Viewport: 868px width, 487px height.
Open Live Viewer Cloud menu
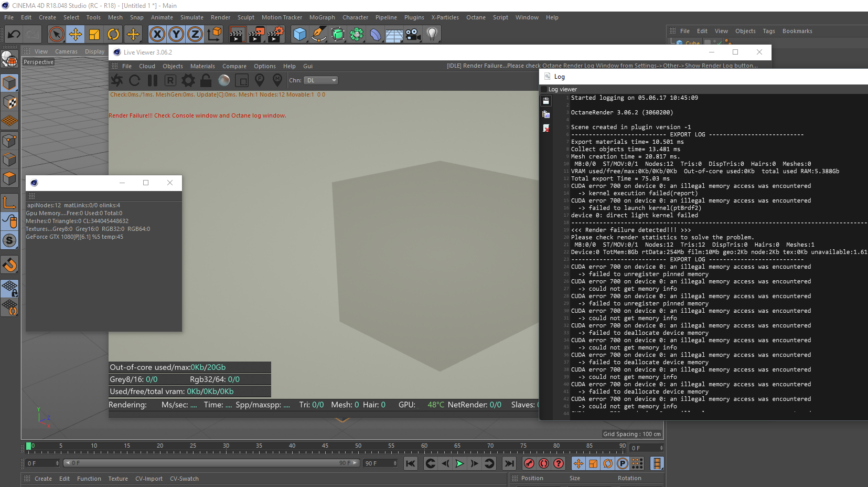(x=147, y=66)
